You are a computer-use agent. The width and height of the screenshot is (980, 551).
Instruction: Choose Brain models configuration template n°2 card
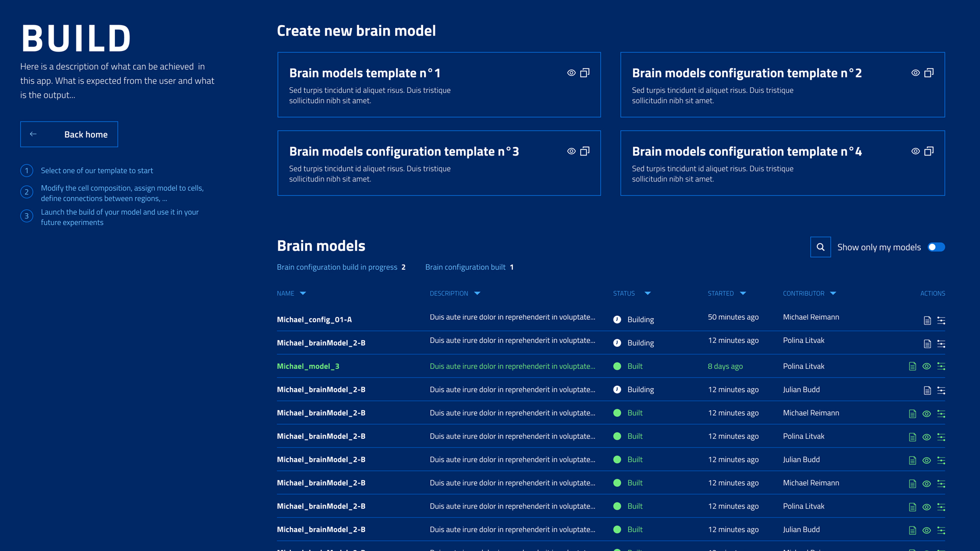(x=782, y=85)
